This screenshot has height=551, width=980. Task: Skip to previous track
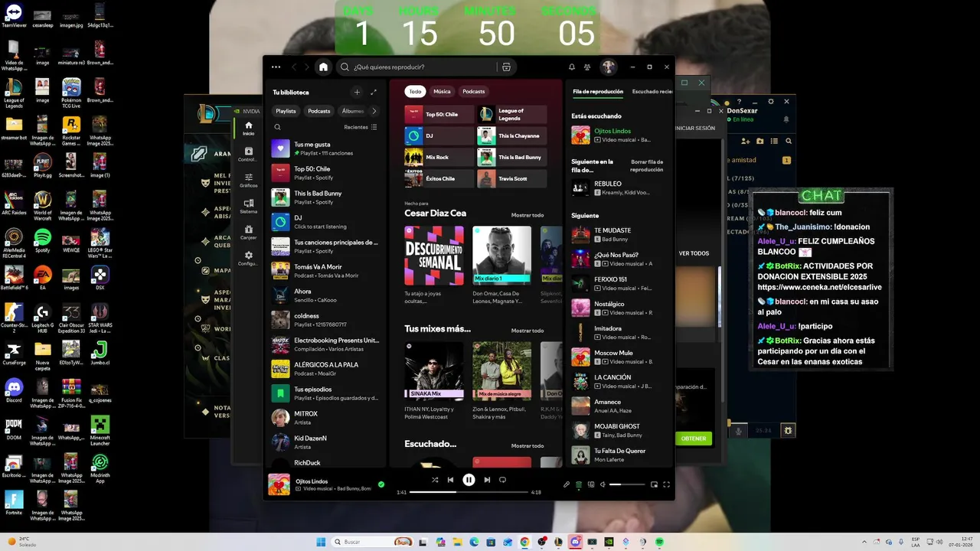(451, 480)
